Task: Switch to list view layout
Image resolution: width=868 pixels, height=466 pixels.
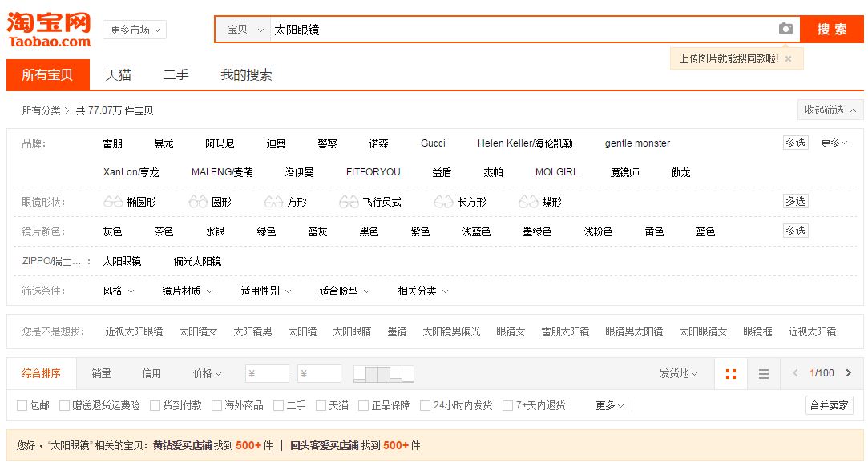Action: click(763, 374)
